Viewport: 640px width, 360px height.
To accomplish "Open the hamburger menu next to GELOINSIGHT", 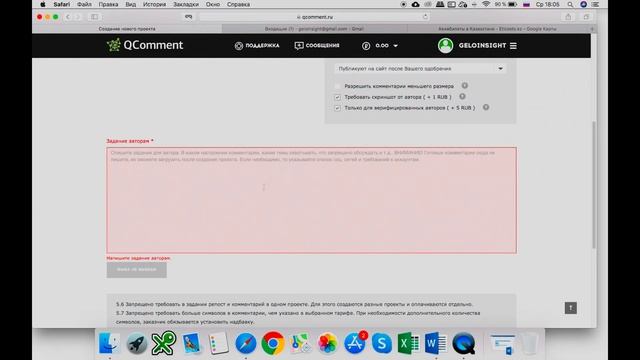I will point(513,46).
